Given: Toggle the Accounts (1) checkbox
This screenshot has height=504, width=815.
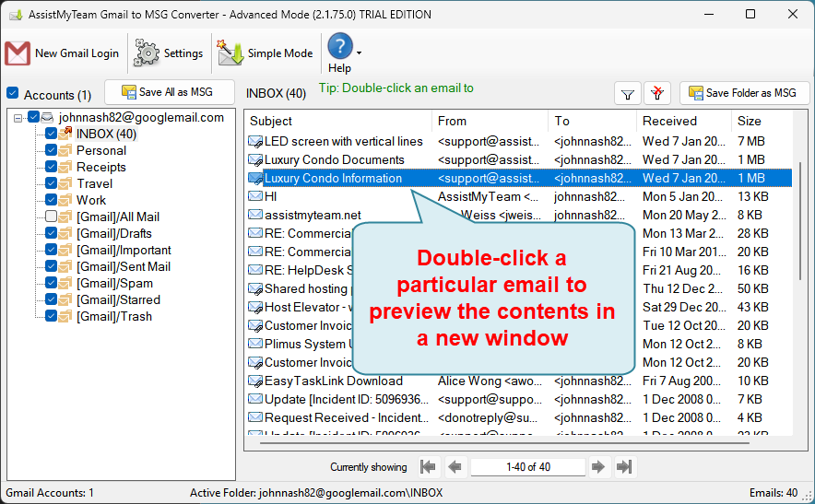Looking at the screenshot, I should (x=13, y=94).
